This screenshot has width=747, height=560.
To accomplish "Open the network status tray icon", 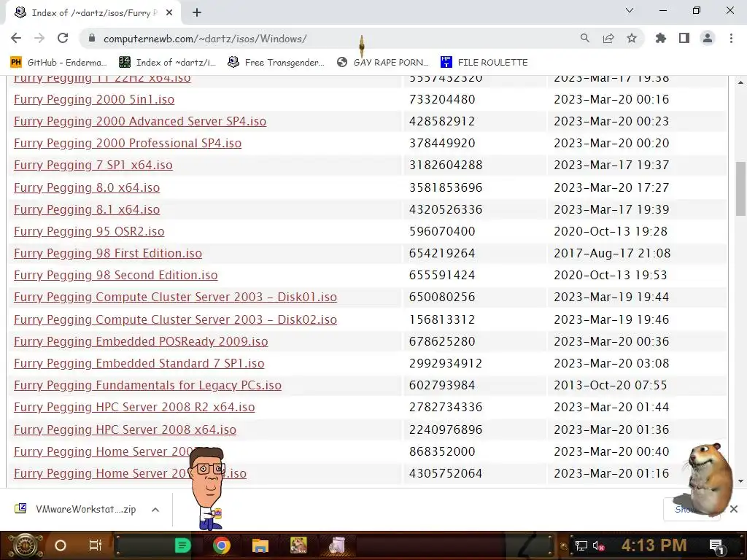I will pyautogui.click(x=581, y=545).
